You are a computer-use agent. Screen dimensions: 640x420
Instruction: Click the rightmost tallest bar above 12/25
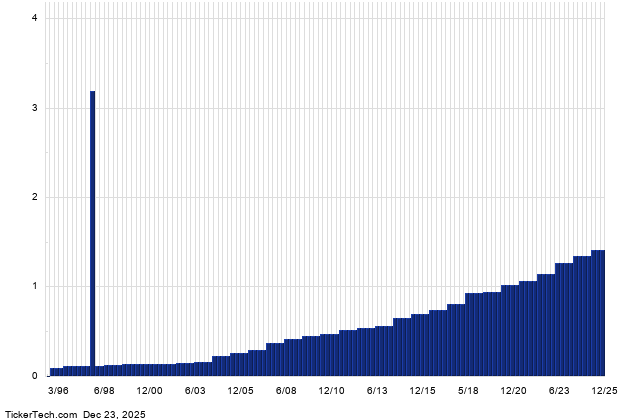pos(598,312)
